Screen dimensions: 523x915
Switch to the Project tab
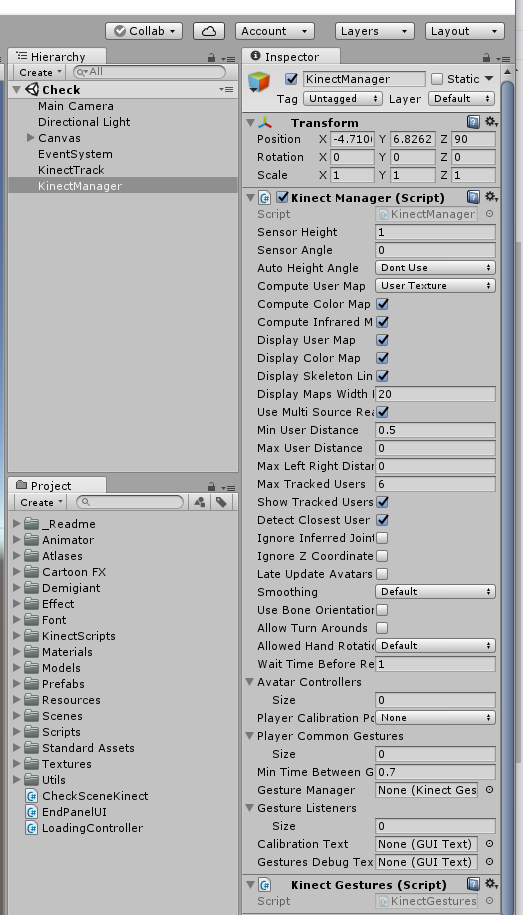pos(57,486)
